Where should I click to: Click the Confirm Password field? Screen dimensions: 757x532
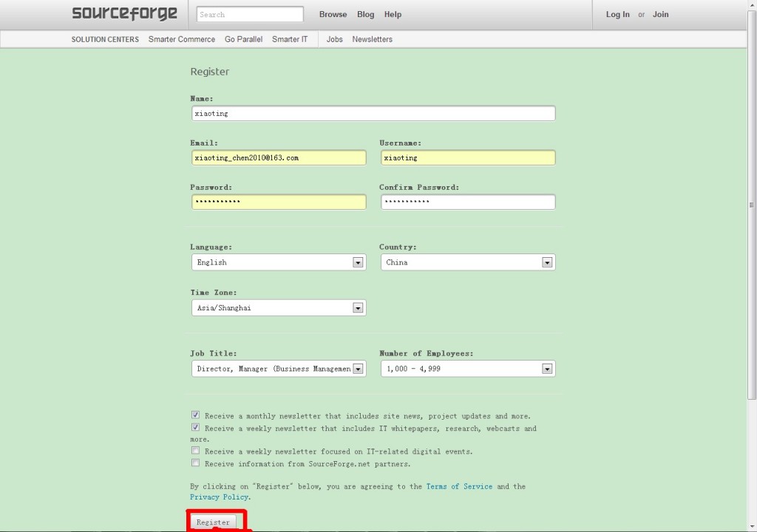(x=468, y=202)
